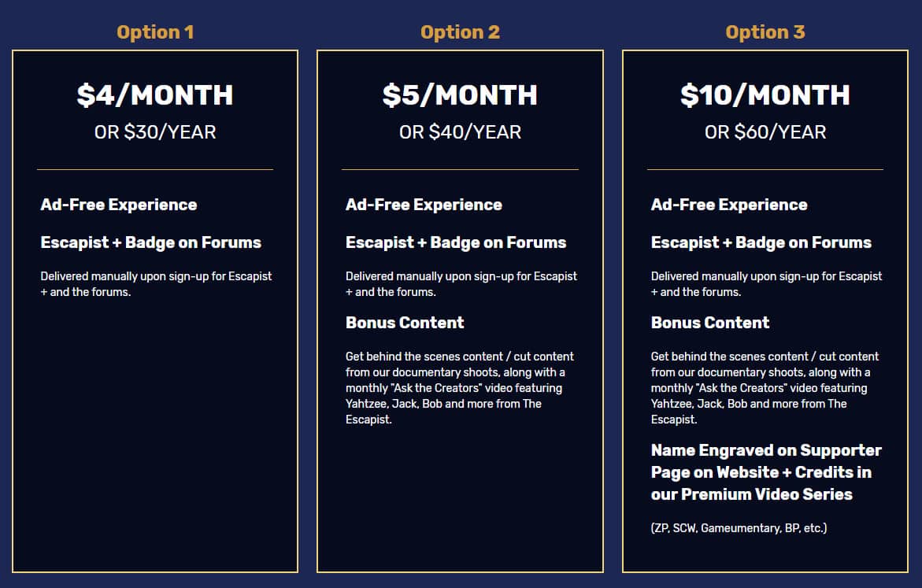Click Bonus Content heading in Option 3
This screenshot has width=922, height=588.
(710, 323)
